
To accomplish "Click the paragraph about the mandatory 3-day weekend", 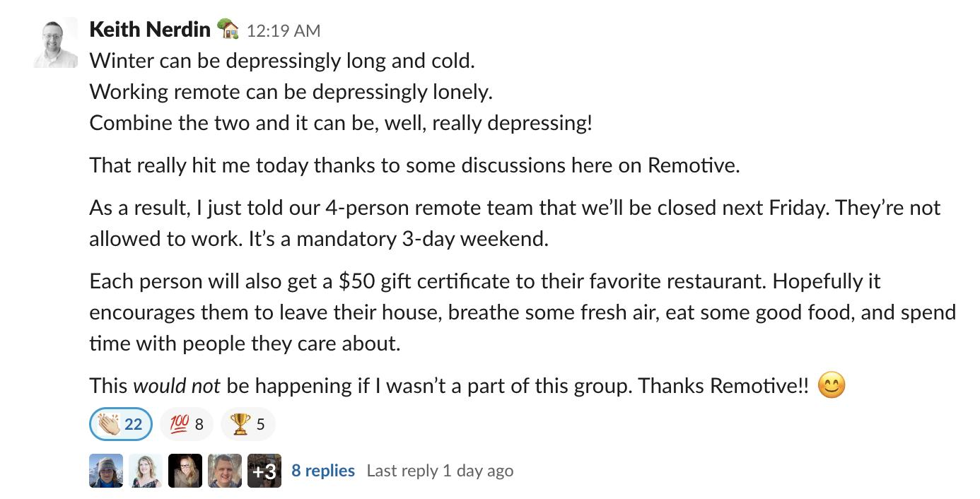I will pyautogui.click(x=515, y=223).
